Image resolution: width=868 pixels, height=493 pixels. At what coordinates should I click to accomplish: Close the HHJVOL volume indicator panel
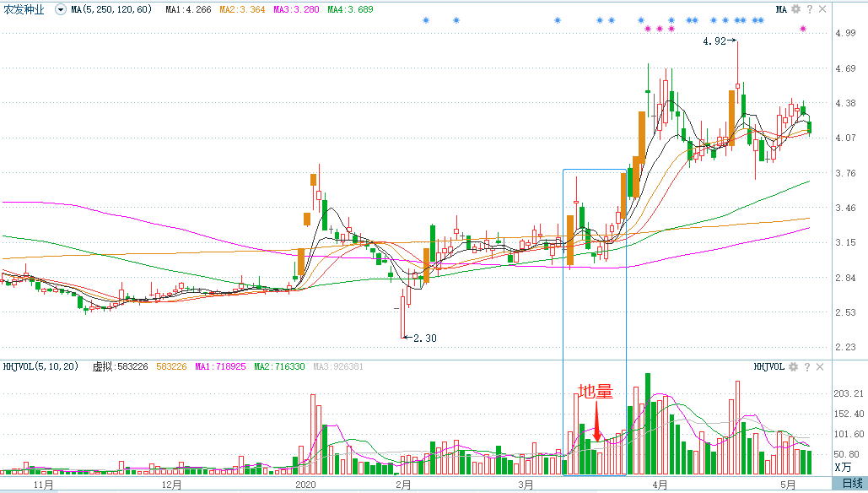pyautogui.click(x=821, y=366)
